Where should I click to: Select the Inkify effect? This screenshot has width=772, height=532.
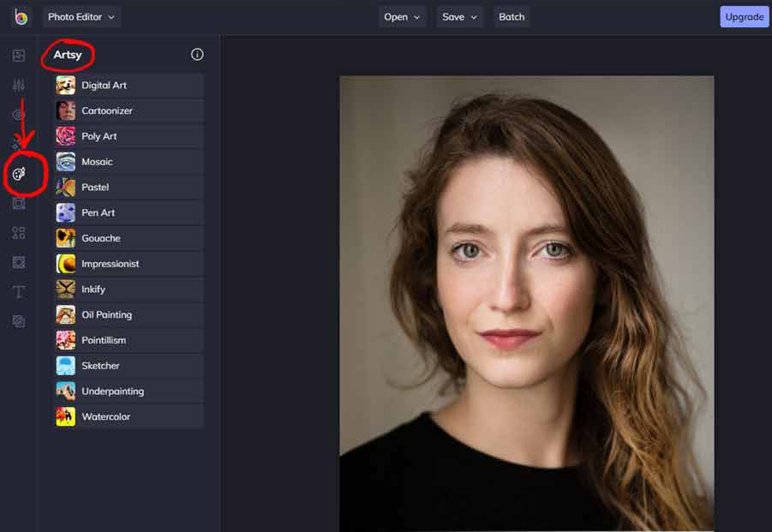coord(129,290)
